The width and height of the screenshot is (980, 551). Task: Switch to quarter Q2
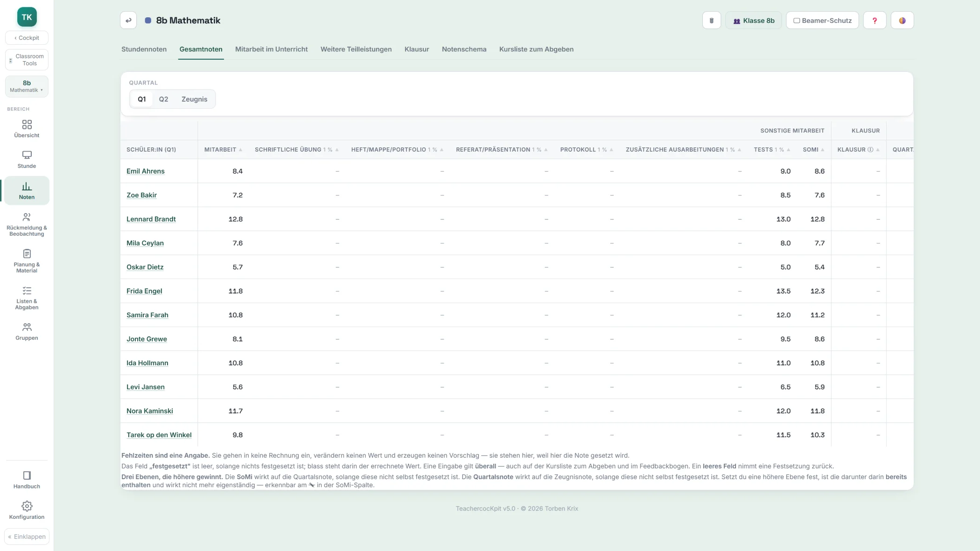(163, 99)
